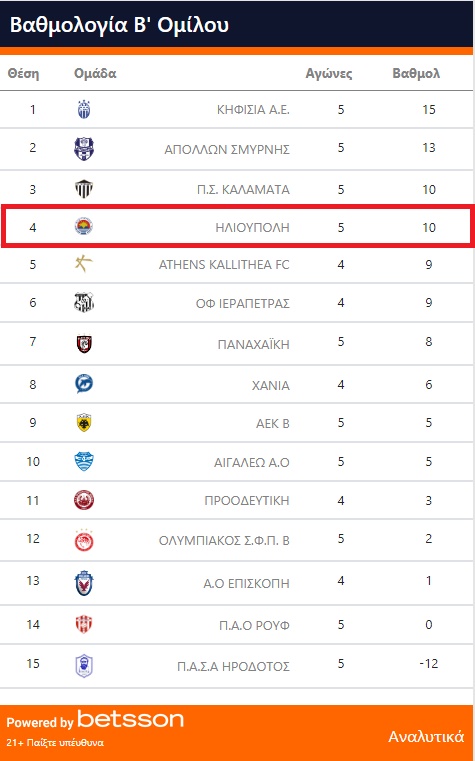Viewport: 475px width, 761px height.
Task: Click the Ομάδα column header
Action: 95,74
